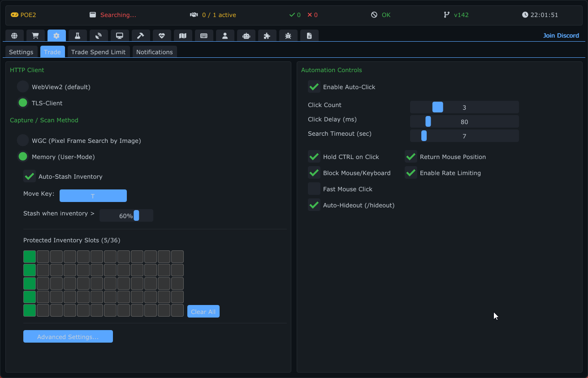Screen dimensions: 588x378
Task: Click the Join Discord link
Action: (x=561, y=36)
